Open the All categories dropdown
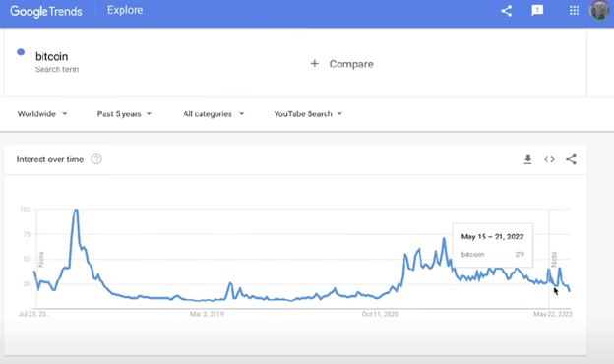This screenshot has height=364, width=614. coord(214,114)
